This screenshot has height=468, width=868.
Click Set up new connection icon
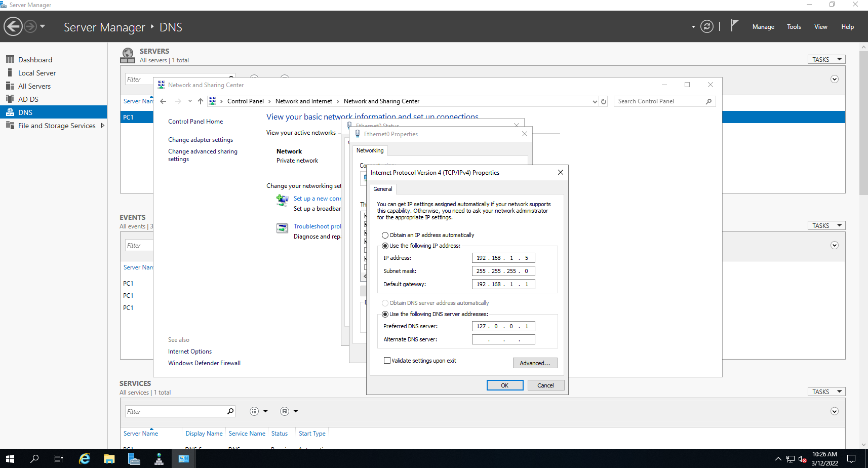pyautogui.click(x=282, y=201)
